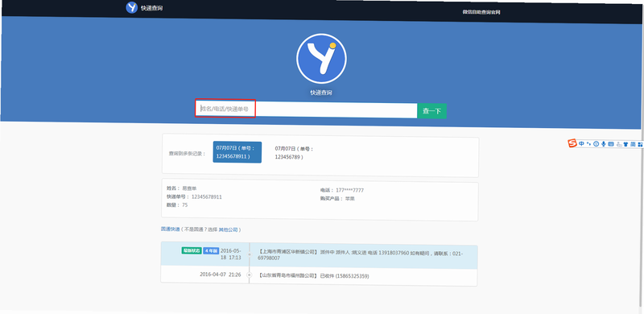Viewport: 644px width, 314px height.
Task: Click the timeline node for 2016-05-18
Action: pos(250,254)
